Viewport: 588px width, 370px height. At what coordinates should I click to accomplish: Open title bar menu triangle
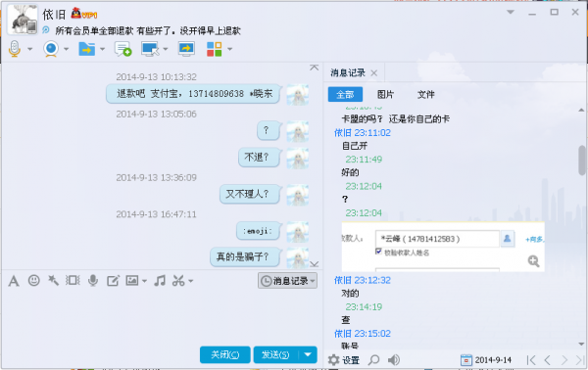pyautogui.click(x=511, y=13)
